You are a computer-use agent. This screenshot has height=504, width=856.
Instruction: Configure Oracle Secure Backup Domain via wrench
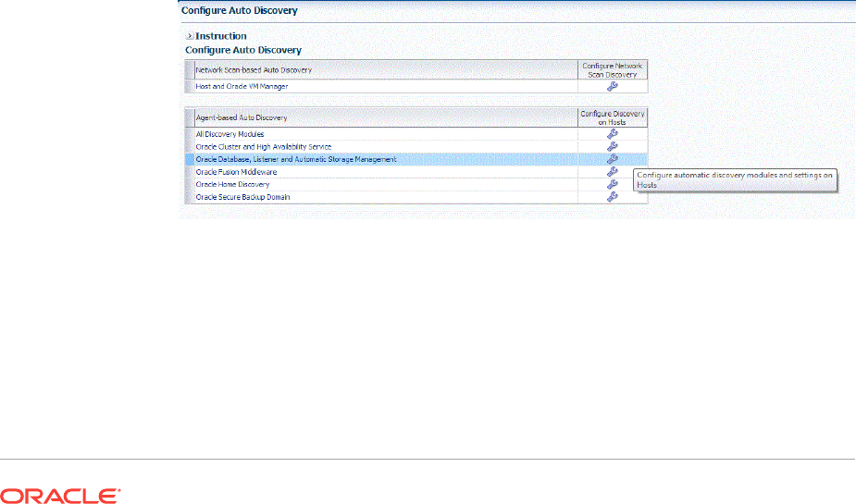click(x=613, y=197)
